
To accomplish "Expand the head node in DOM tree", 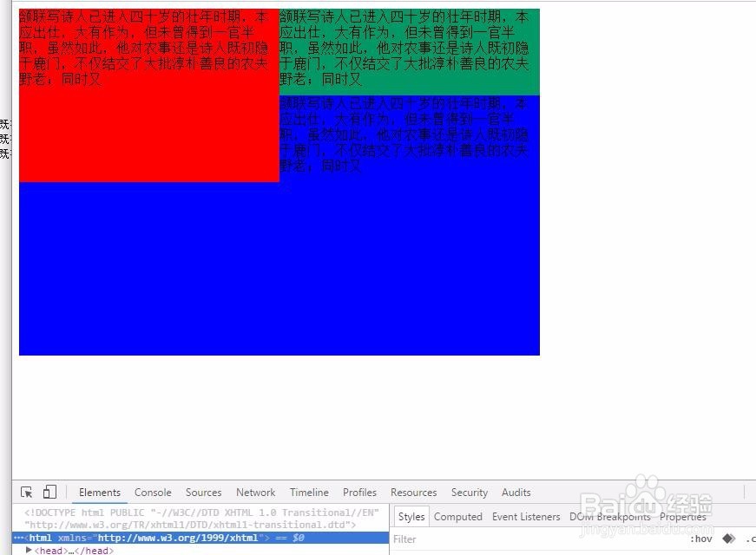I will click(x=29, y=550).
